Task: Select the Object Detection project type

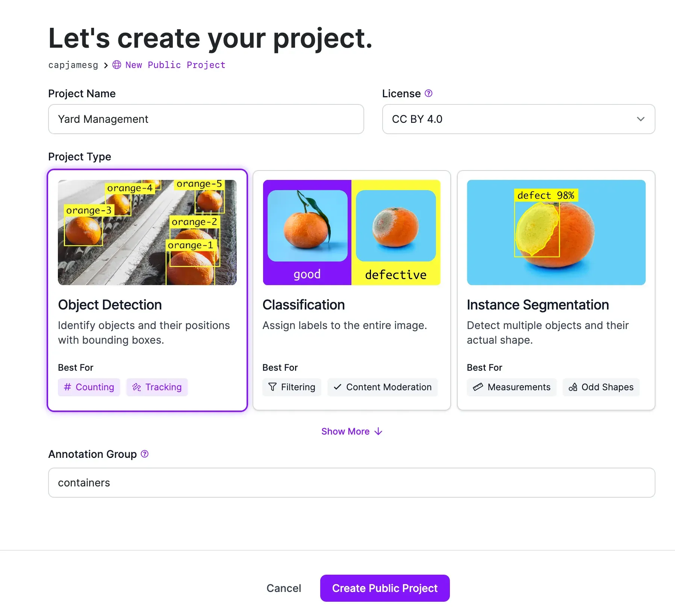Action: pos(147,304)
